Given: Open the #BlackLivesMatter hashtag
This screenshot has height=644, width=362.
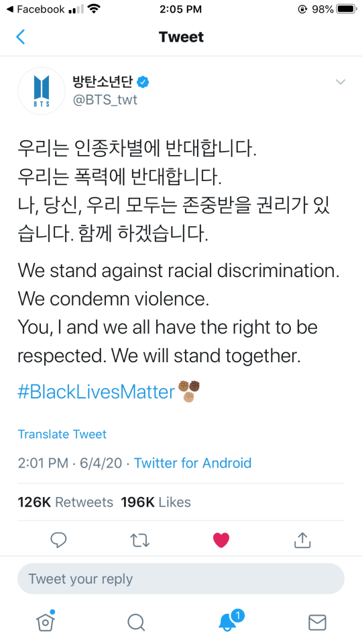Looking at the screenshot, I should click(97, 391).
